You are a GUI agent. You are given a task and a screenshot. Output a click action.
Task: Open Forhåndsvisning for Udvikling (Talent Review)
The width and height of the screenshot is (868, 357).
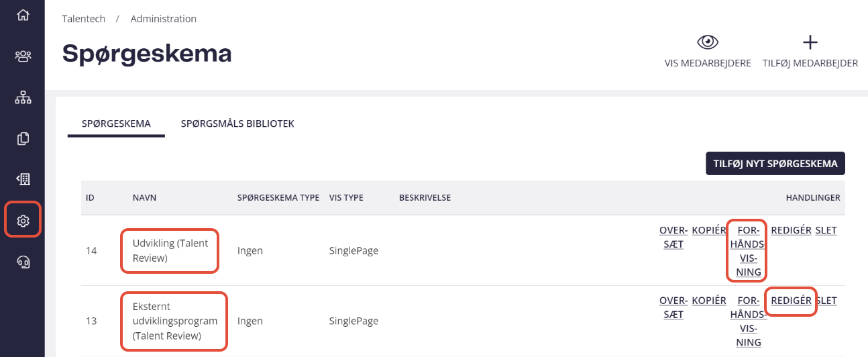click(746, 251)
